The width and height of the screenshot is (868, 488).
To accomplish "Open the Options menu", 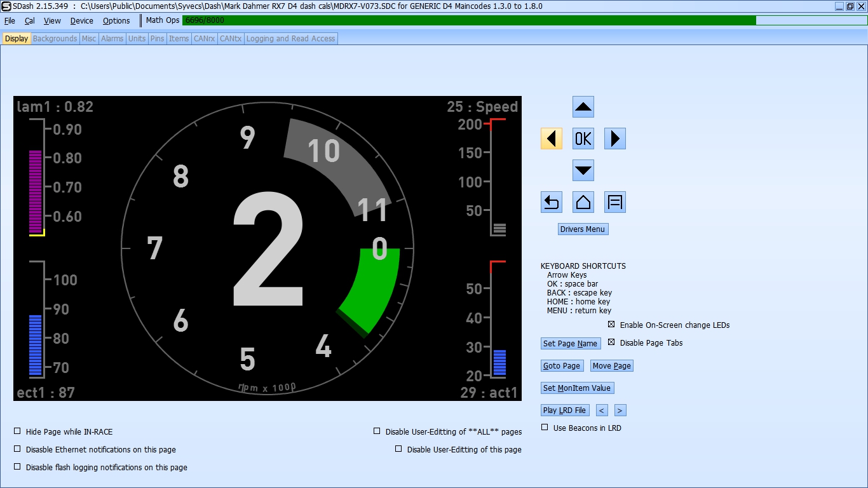I will tap(116, 20).
